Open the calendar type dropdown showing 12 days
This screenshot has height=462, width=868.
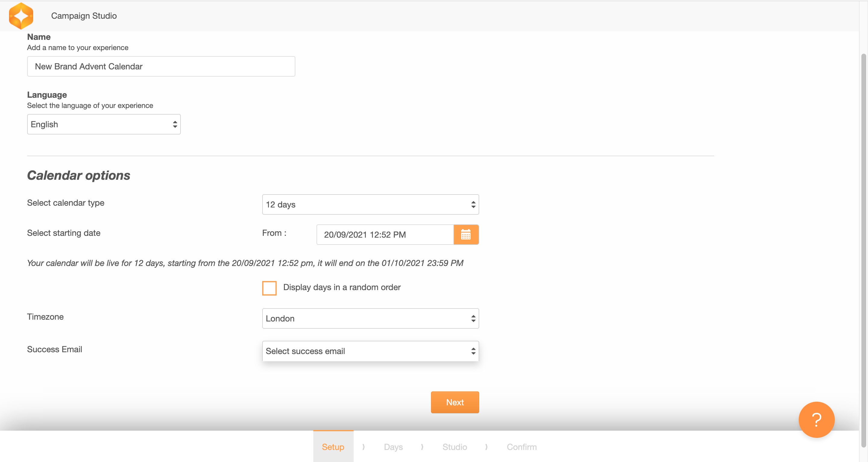370,204
